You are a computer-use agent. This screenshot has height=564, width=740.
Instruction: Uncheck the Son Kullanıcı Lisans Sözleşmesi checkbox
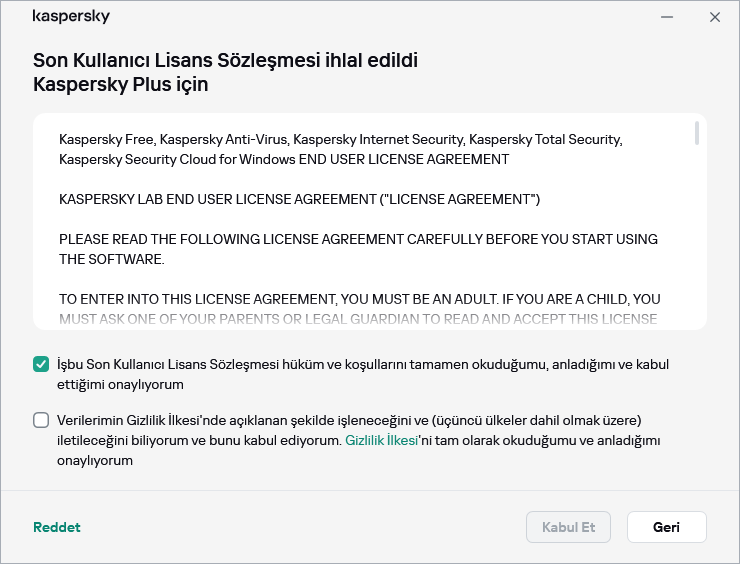41,365
